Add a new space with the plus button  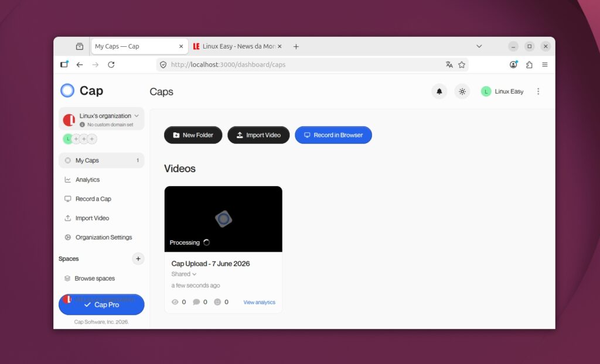tap(138, 259)
